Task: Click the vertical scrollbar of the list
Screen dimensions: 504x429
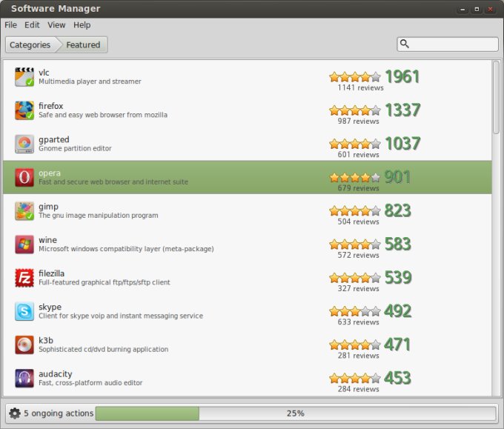Action: pos(496,96)
